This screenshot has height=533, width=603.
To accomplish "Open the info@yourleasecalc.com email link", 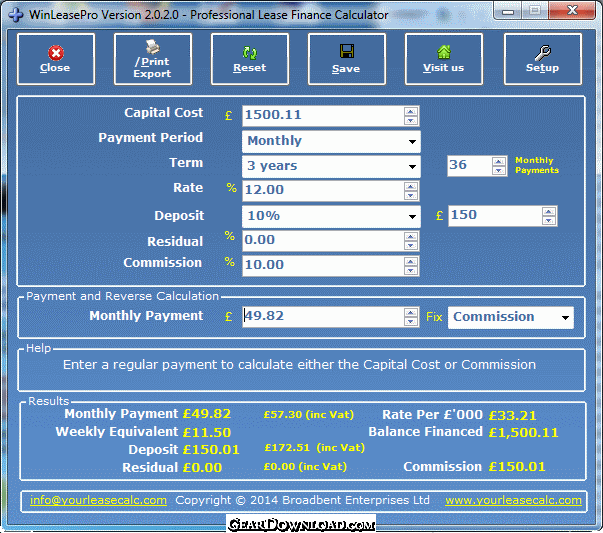I will (x=98, y=500).
